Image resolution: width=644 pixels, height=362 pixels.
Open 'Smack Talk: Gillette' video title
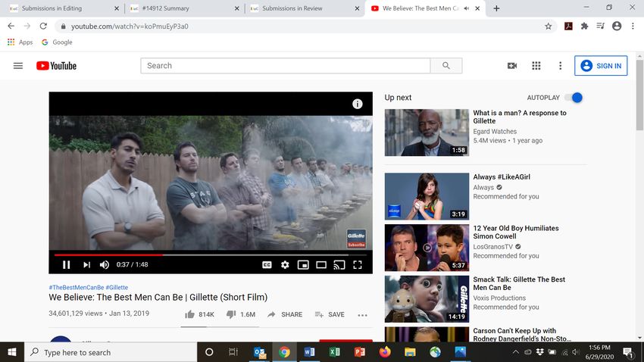coord(519,283)
